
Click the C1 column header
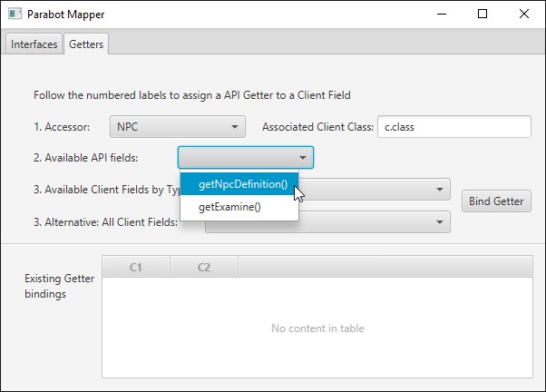point(136,268)
